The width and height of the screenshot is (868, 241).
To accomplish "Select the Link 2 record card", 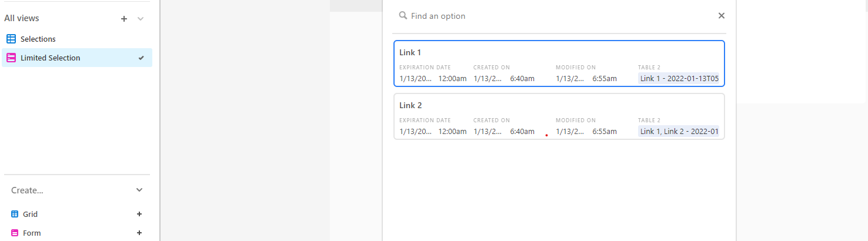I will (559, 106).
